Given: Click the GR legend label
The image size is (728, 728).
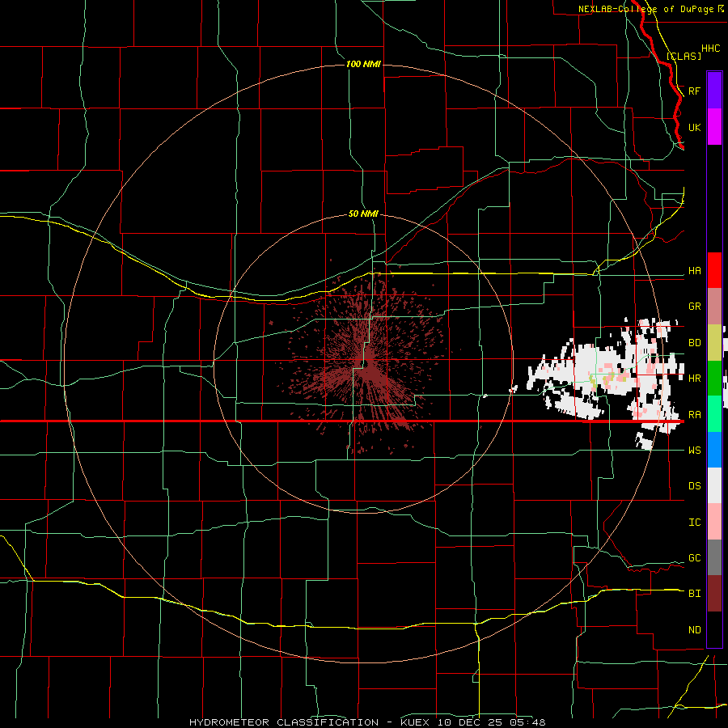Looking at the screenshot, I should click(x=694, y=307).
